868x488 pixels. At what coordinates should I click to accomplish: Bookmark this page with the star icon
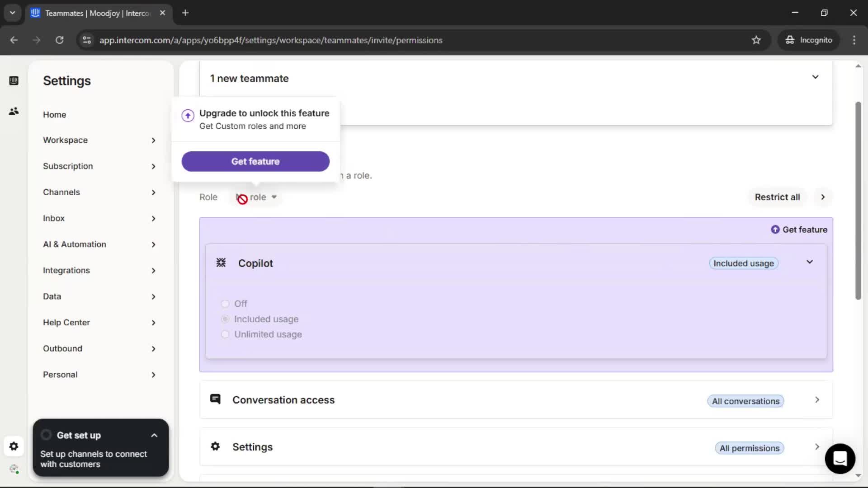point(756,40)
